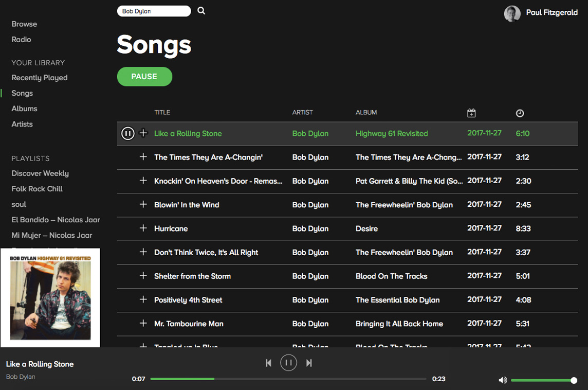Add Blowin' In the Wind with plus icon
Screen dimensions: 588x390
(x=143, y=204)
